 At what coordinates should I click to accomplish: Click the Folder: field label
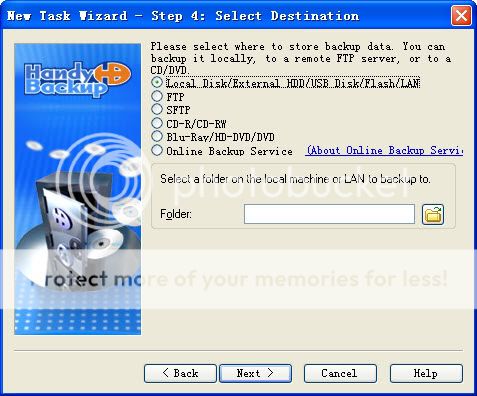click(x=176, y=214)
